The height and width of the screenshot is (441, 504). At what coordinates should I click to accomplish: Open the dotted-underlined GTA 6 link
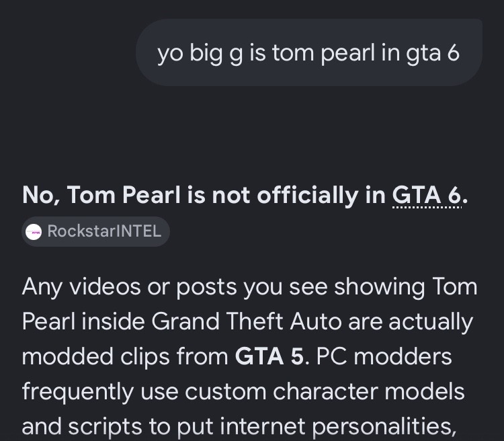point(427,195)
